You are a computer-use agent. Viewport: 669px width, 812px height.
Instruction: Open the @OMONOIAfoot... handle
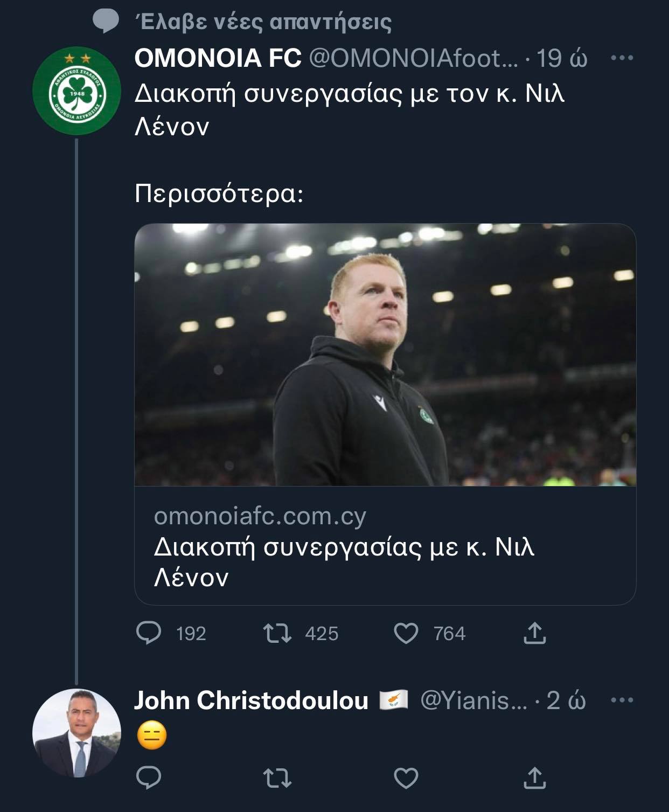[x=413, y=58]
